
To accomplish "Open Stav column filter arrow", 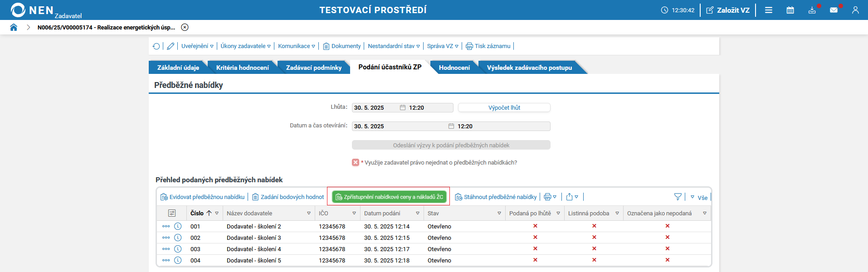I will (499, 213).
